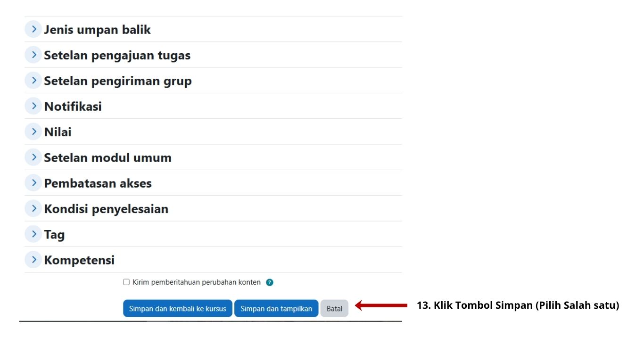Enable Kirim pemberitahuan perubahan konten checkbox
Screen dimensions: 644x362
click(126, 282)
